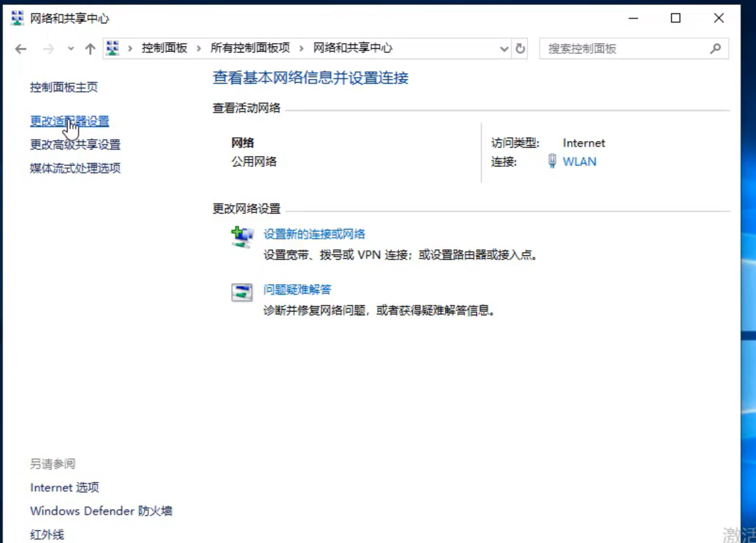
Task: Click the troubleshooter icon
Action: (x=242, y=292)
